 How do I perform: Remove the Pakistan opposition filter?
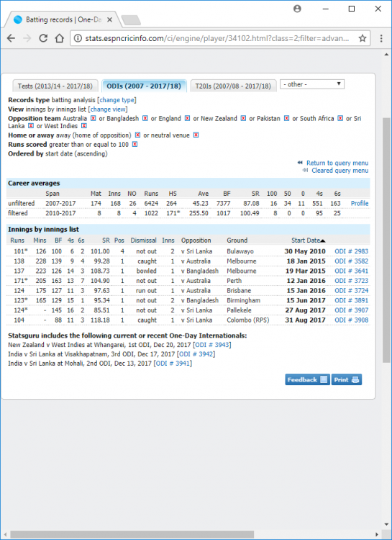coord(286,118)
